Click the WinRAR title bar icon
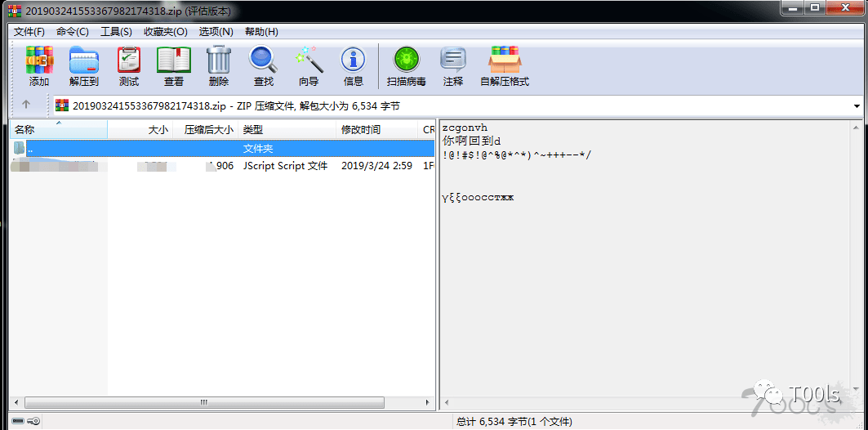 15,11
